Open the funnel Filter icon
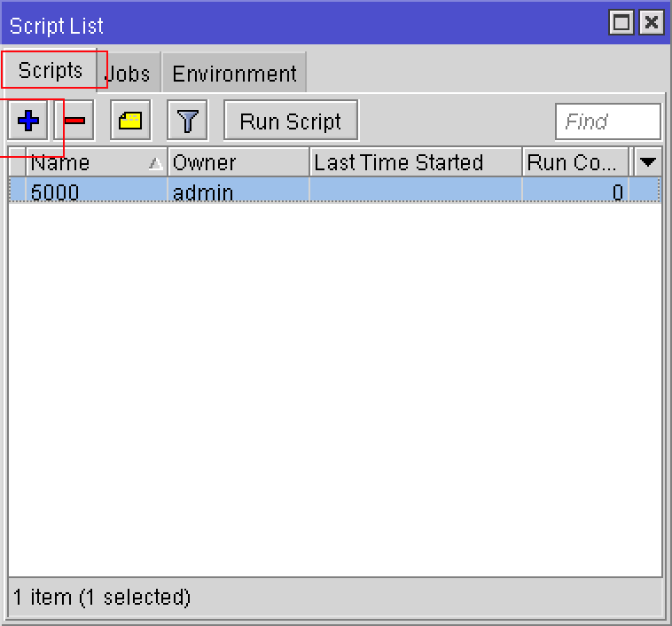This screenshot has width=672, height=626. 187,121
